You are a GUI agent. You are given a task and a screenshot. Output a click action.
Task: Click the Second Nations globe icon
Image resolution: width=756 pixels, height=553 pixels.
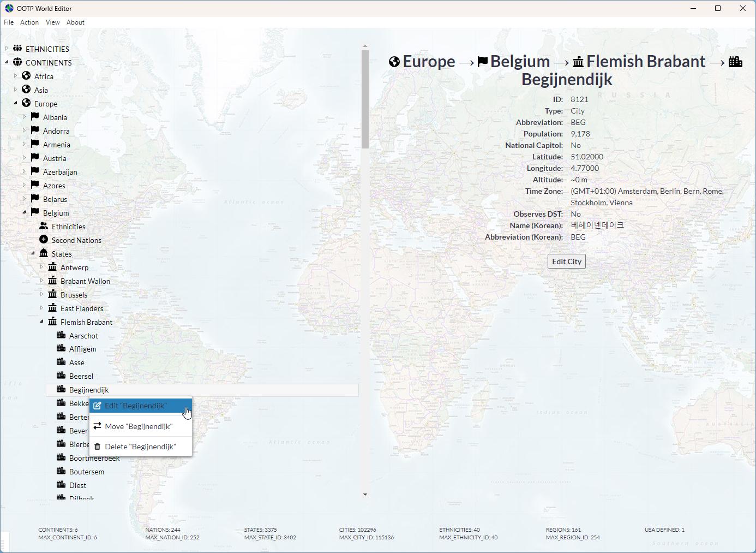tap(43, 240)
